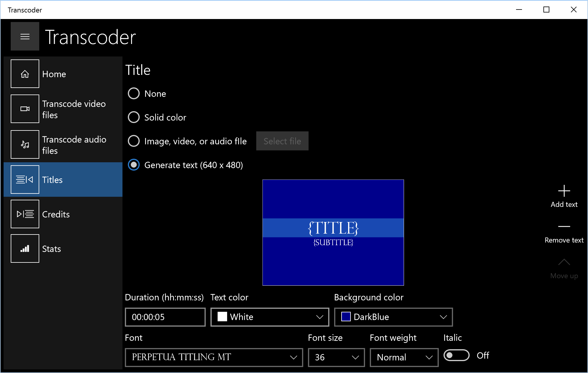
Task: Open the Perpetua Titling MT font dropdown
Action: tap(214, 357)
